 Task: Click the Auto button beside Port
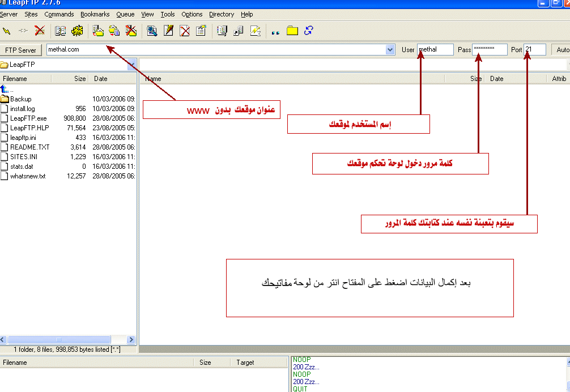point(562,49)
